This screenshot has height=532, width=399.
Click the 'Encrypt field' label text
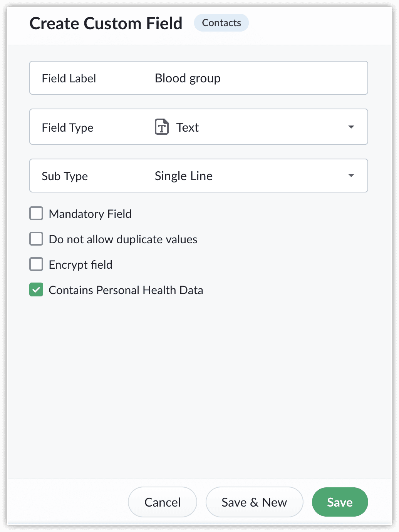coord(80,264)
